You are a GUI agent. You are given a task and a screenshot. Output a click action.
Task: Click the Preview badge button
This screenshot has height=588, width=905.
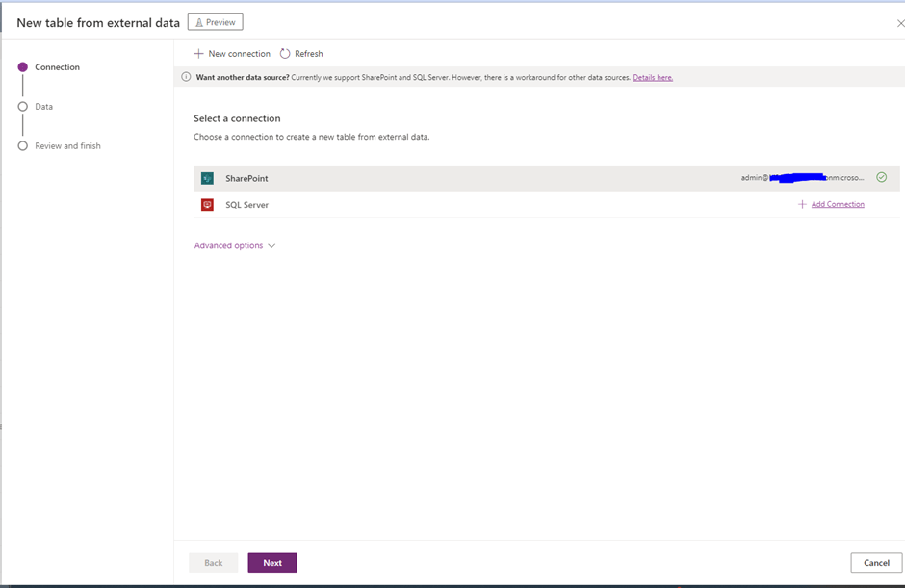215,22
